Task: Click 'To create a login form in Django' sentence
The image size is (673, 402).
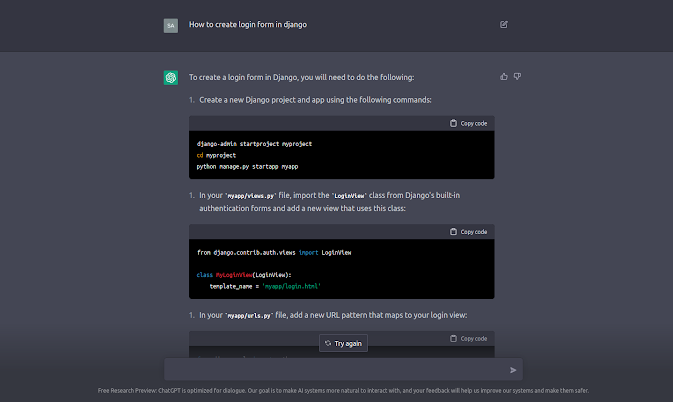Action: pos(301,77)
